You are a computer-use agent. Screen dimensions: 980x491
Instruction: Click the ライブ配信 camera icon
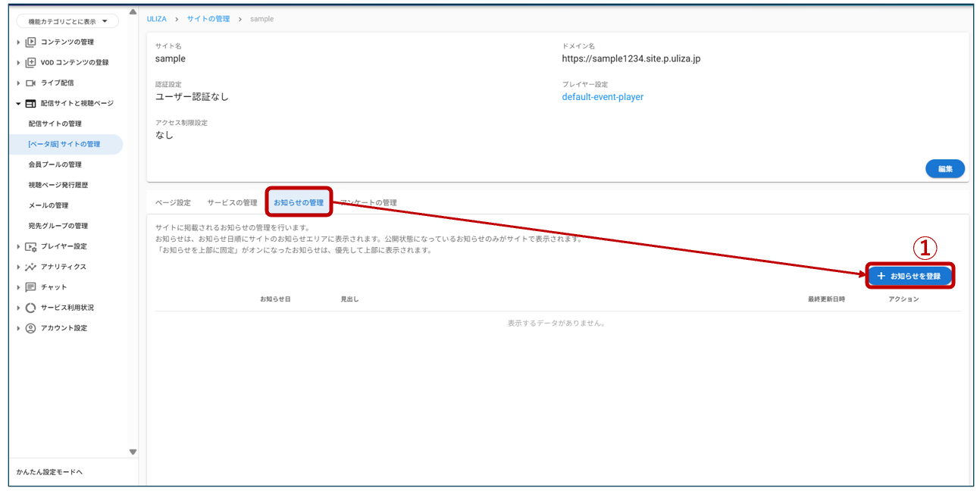click(31, 83)
